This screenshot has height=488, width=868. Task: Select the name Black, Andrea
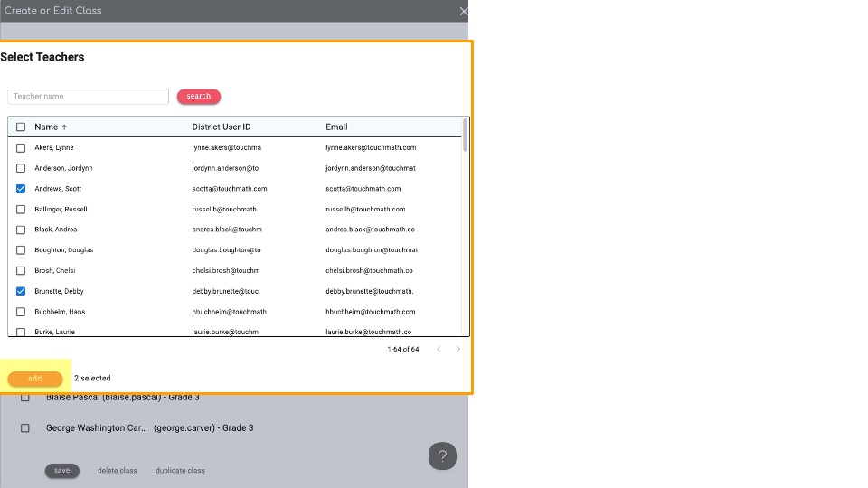click(x=56, y=230)
